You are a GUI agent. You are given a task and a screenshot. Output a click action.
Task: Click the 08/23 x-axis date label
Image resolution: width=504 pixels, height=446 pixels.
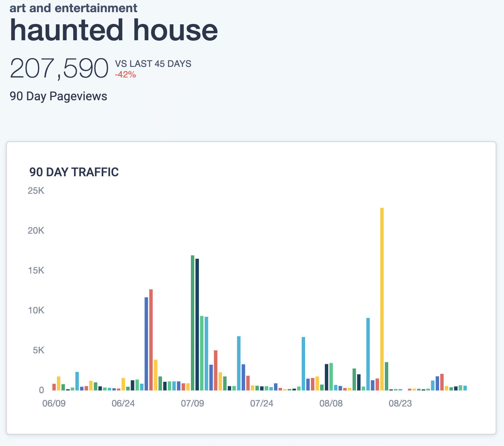click(400, 403)
